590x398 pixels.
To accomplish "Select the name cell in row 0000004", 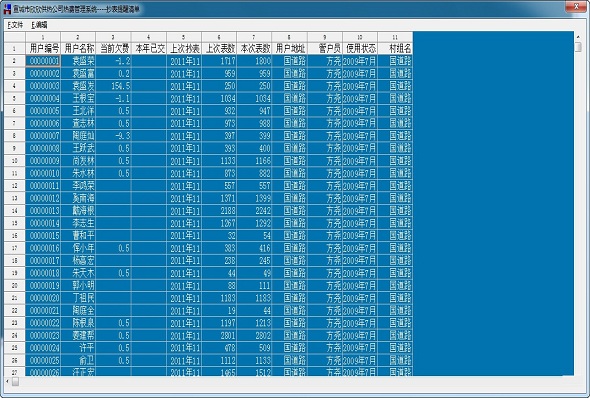I will coord(78,98).
